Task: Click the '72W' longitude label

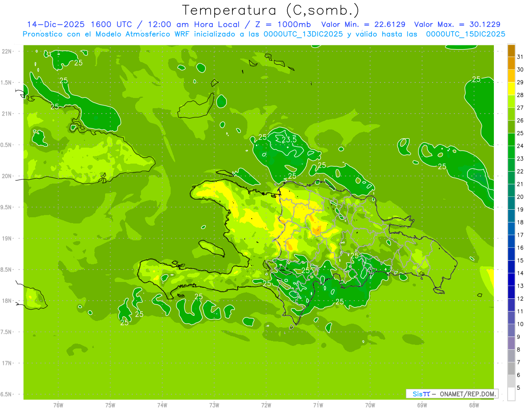Action: (266, 405)
